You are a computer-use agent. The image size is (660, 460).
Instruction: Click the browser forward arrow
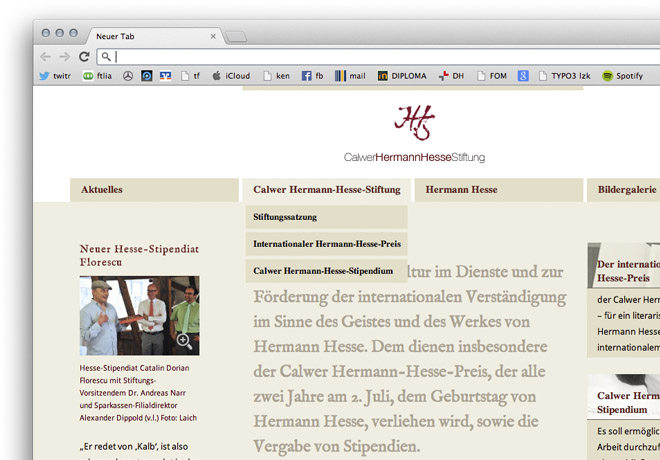(65, 57)
